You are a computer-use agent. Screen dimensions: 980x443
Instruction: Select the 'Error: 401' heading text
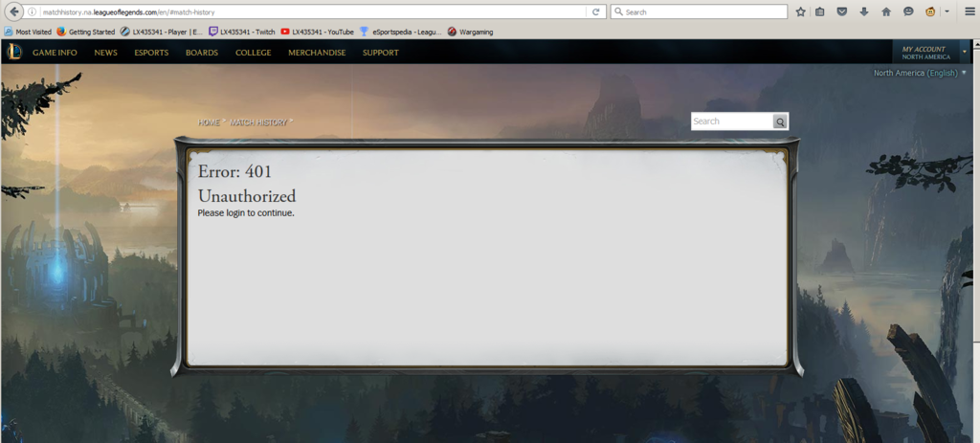(234, 172)
